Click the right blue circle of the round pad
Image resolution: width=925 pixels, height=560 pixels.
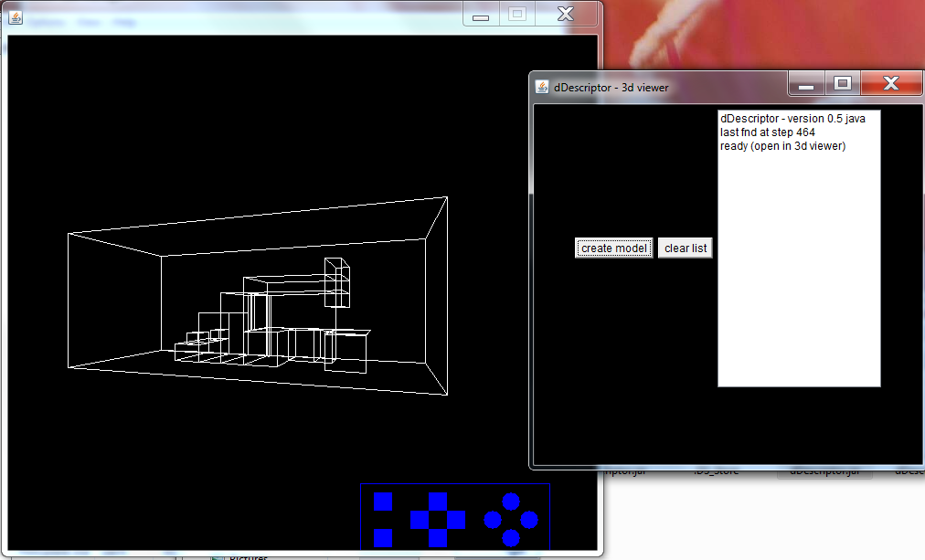529,520
